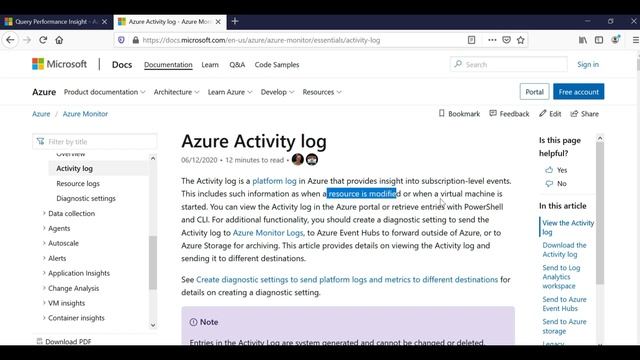
Task: Select Diagnostic settings in sidebar
Action: point(86,198)
